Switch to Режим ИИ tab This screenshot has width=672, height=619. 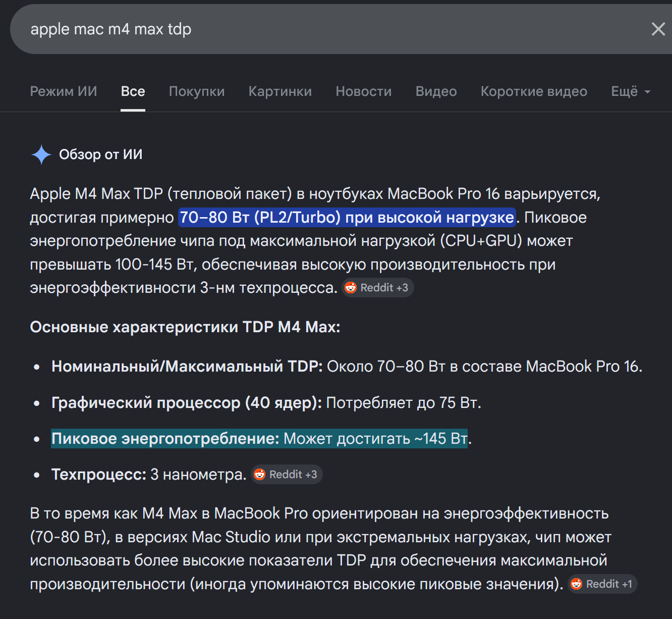point(64,91)
